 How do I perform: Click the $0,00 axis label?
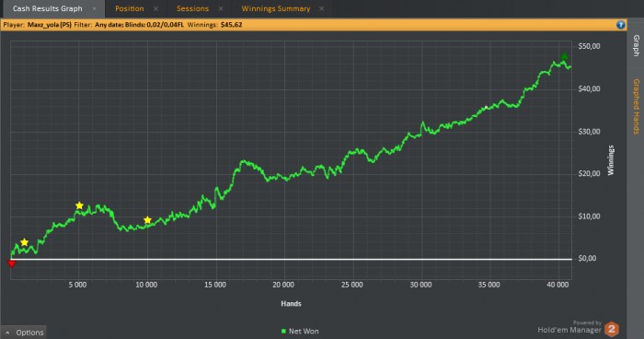click(587, 258)
